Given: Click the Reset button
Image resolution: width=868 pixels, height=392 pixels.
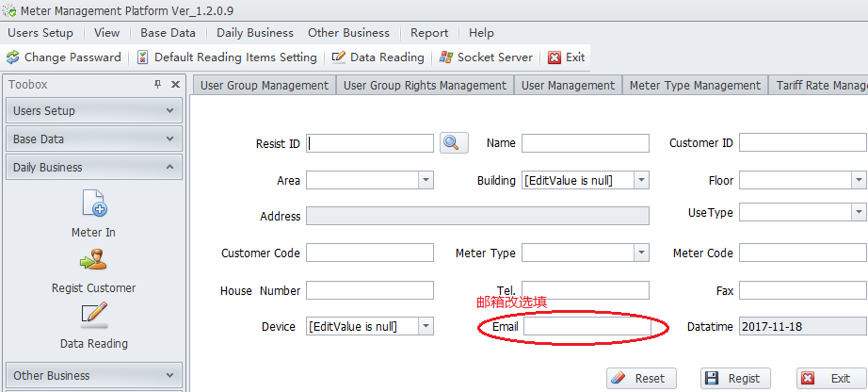Looking at the screenshot, I should [637, 379].
